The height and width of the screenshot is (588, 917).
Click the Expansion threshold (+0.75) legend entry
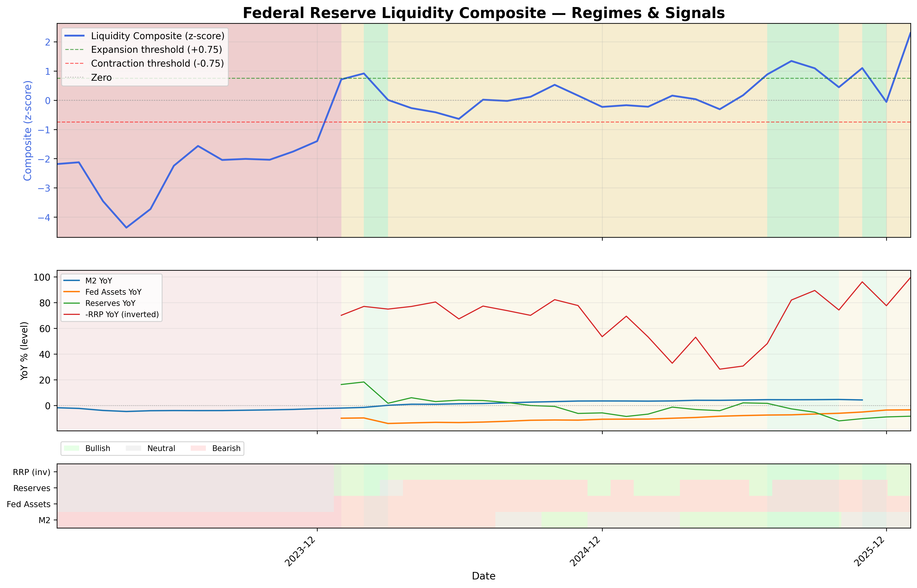coord(156,50)
